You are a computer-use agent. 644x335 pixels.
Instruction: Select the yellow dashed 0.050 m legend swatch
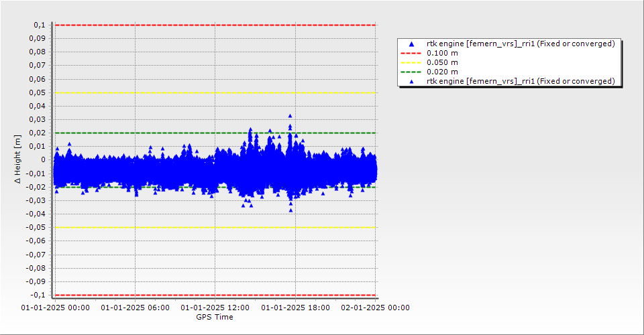411,62
